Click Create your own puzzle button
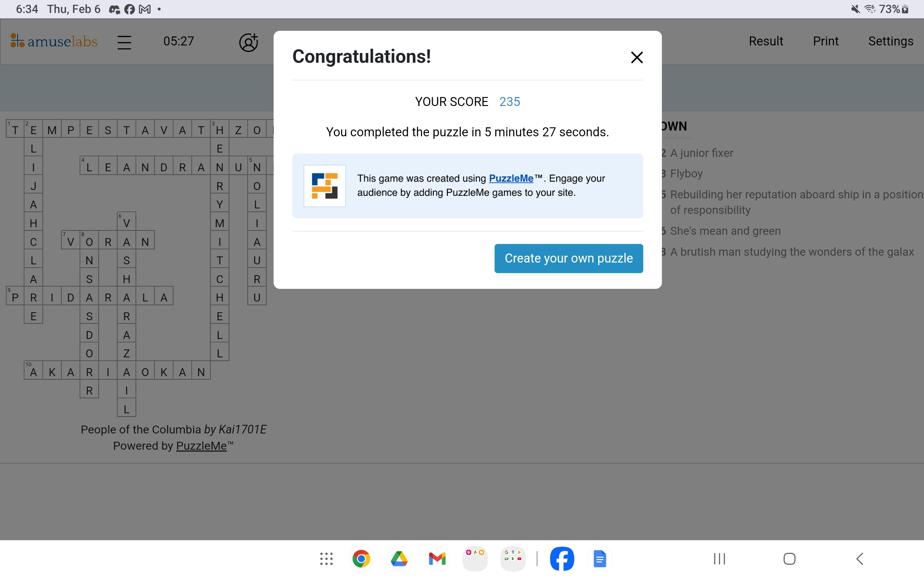This screenshot has width=924, height=577. click(568, 258)
